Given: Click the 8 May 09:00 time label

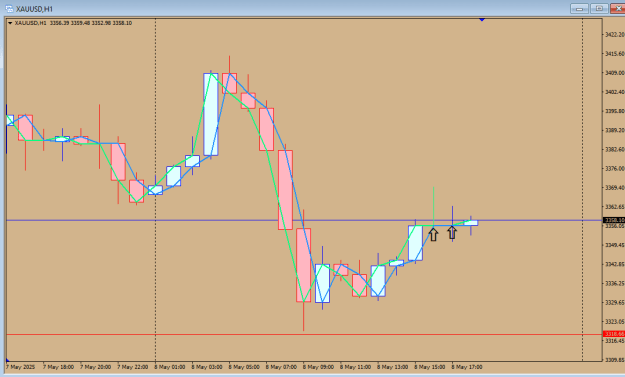Looking at the screenshot, I should (318, 367).
